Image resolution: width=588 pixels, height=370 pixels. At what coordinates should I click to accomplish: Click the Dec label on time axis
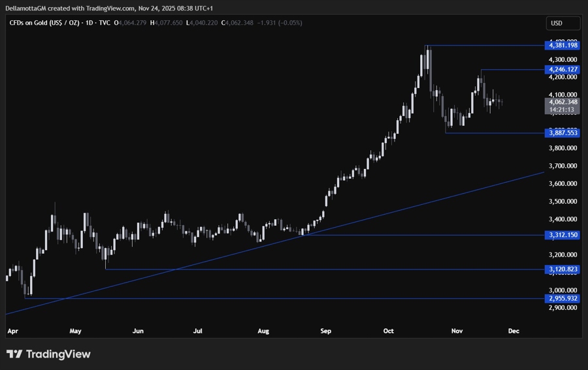click(x=514, y=331)
